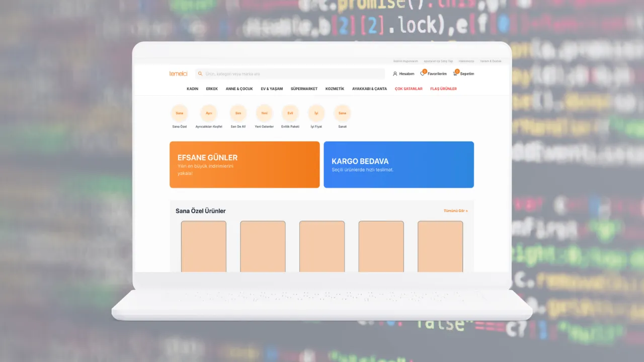Select the Yeni Gelenler circle icon
The height and width of the screenshot is (362, 644).
[264, 113]
